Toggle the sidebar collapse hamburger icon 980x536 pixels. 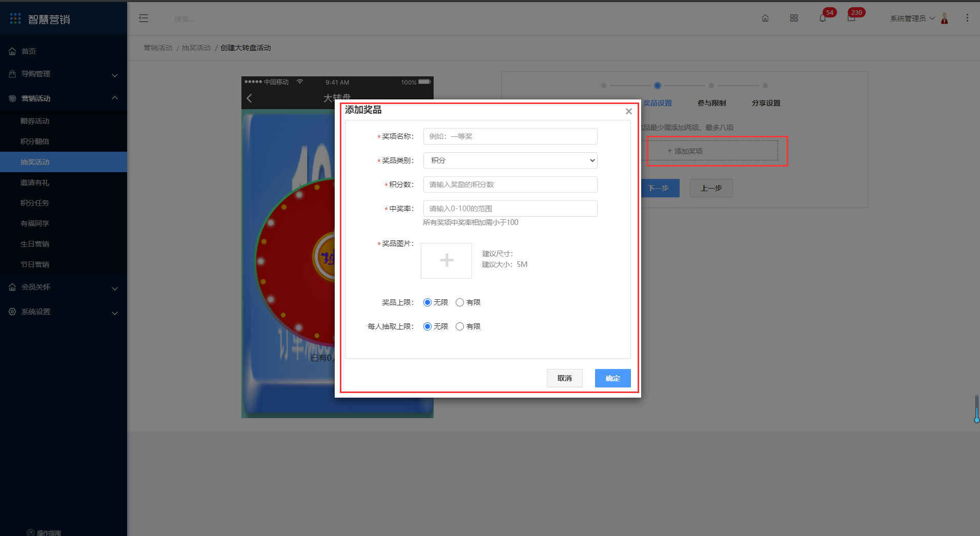click(x=144, y=18)
